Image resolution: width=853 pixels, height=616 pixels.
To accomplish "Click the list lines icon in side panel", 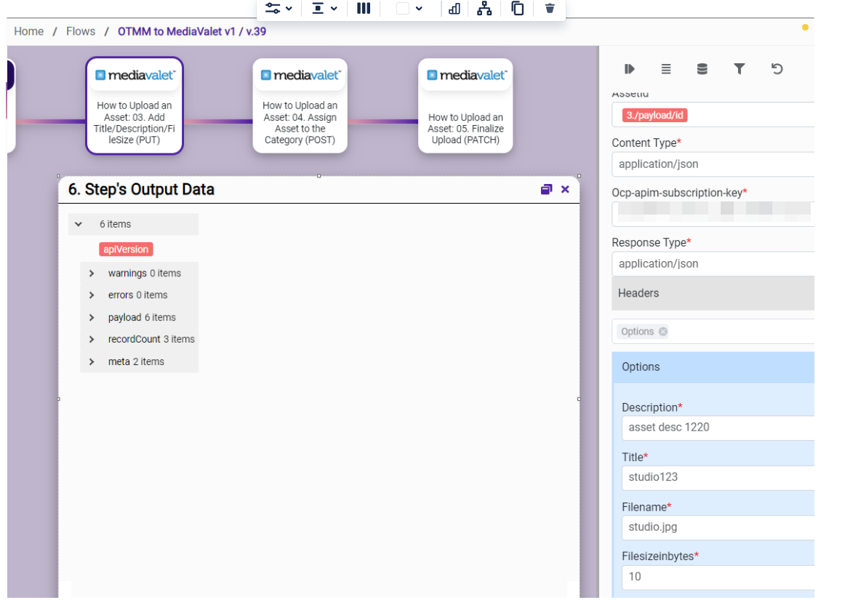I will 665,69.
